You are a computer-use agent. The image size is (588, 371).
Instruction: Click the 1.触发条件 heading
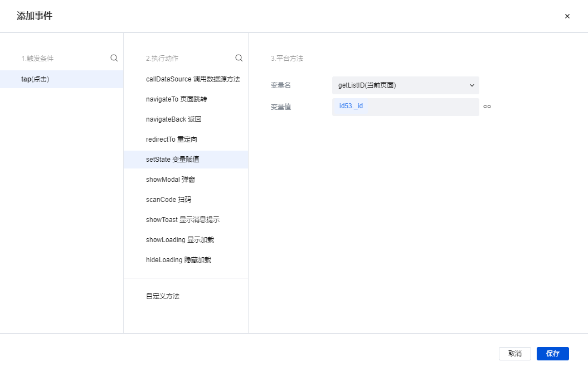[37, 58]
